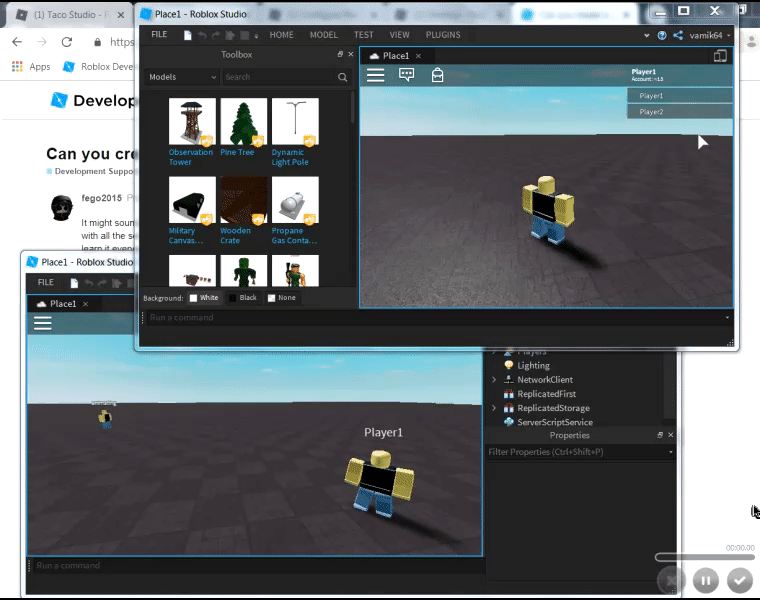
Task: Click the Toolbox search magnifier icon
Action: pyautogui.click(x=343, y=77)
